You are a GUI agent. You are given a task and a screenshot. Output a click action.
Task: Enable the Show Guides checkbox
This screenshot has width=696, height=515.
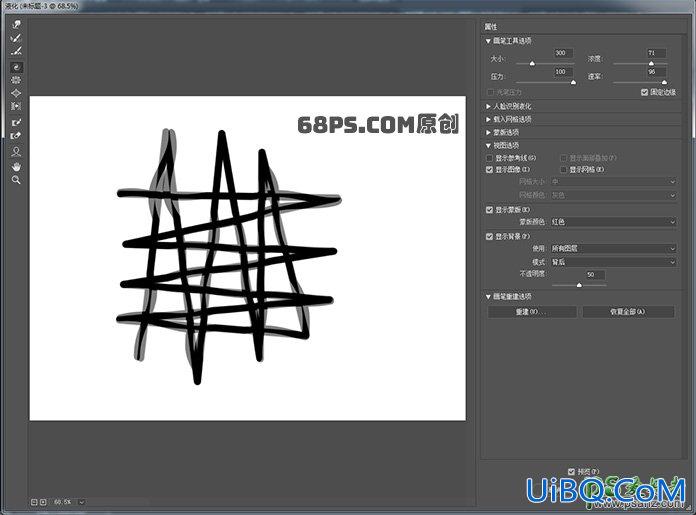click(x=490, y=158)
